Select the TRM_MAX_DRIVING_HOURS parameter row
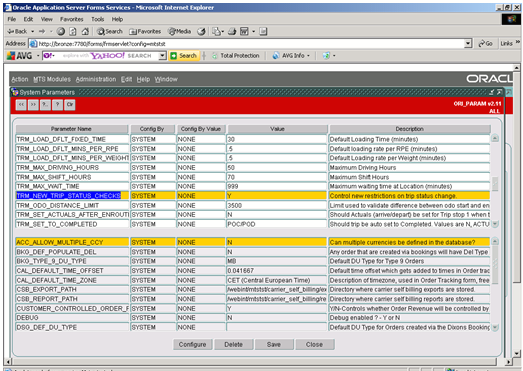The height and width of the screenshot is (371, 523). pos(252,167)
